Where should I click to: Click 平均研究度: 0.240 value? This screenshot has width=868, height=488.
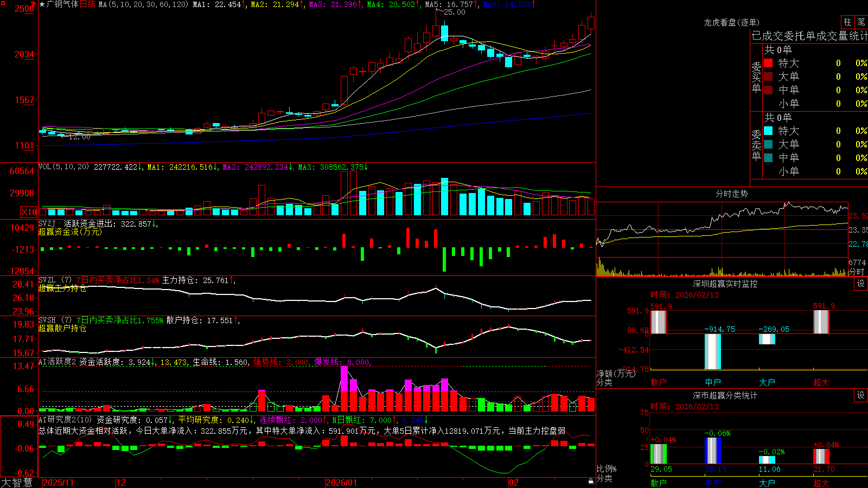216,420
